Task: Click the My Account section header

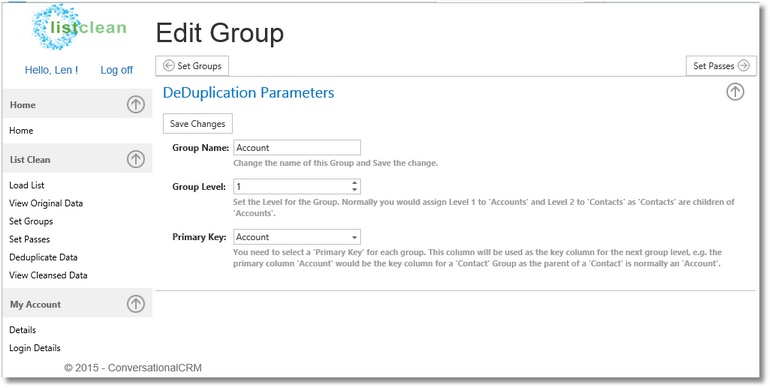Action: click(78, 304)
